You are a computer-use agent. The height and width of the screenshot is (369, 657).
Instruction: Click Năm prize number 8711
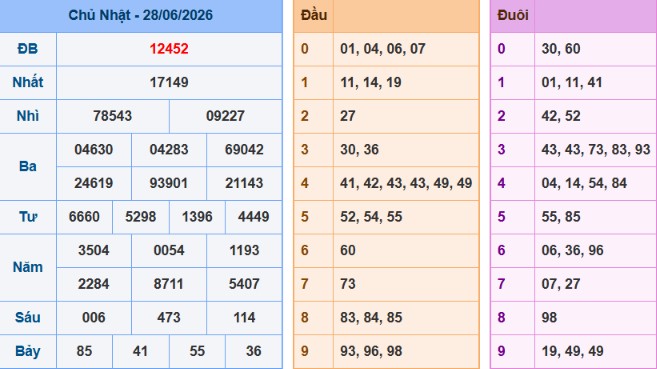pos(169,284)
